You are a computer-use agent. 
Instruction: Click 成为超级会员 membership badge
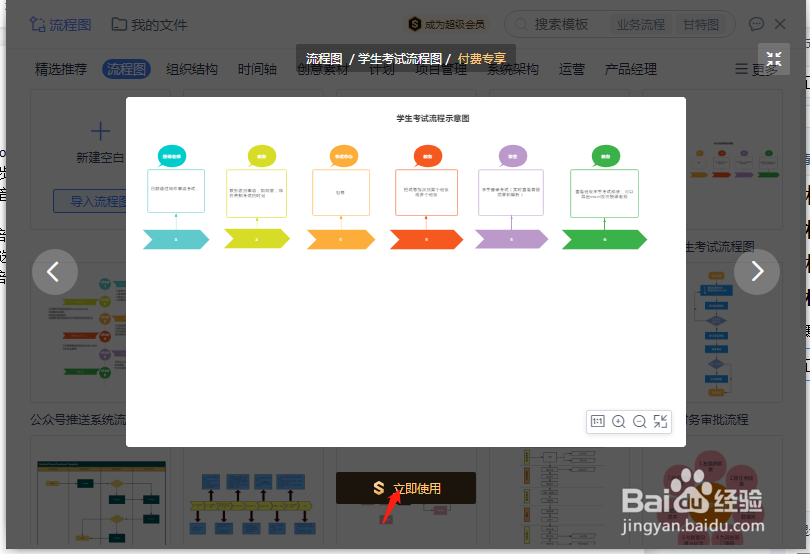446,24
